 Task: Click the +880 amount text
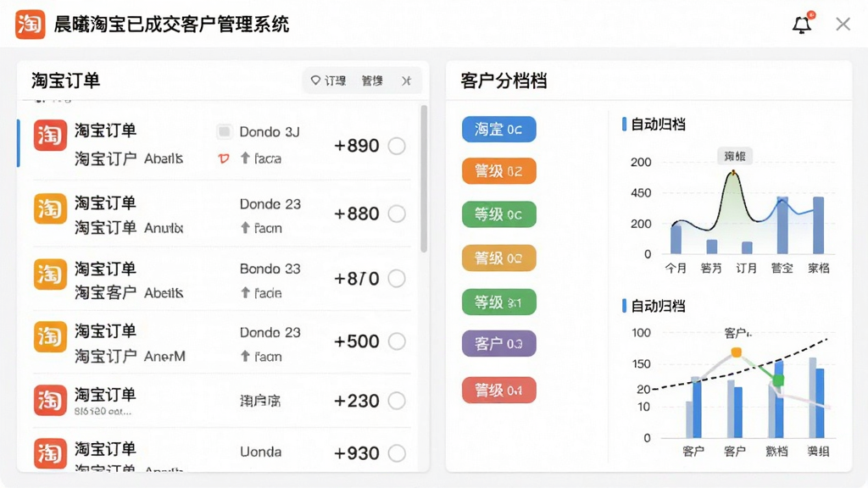click(357, 213)
